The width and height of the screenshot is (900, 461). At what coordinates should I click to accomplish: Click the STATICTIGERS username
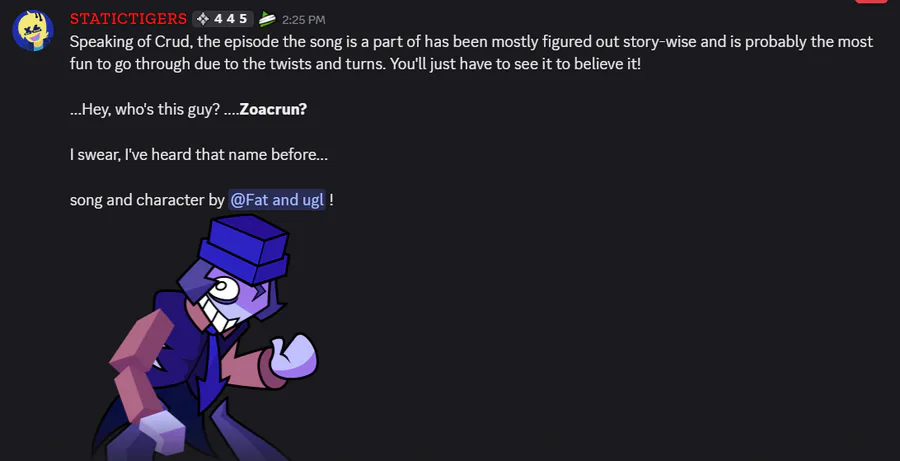tap(129, 19)
